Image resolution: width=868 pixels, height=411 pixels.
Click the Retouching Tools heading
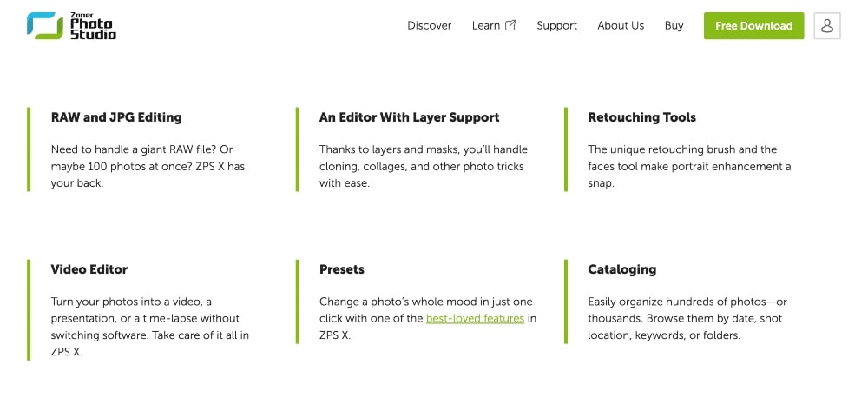642,117
